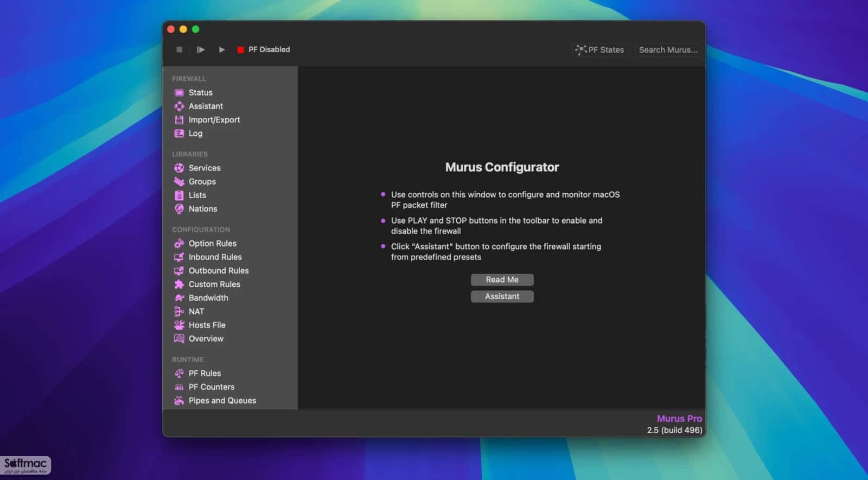Click the Status label in the sidebar
Viewport: 868px width, 480px height.
click(201, 93)
